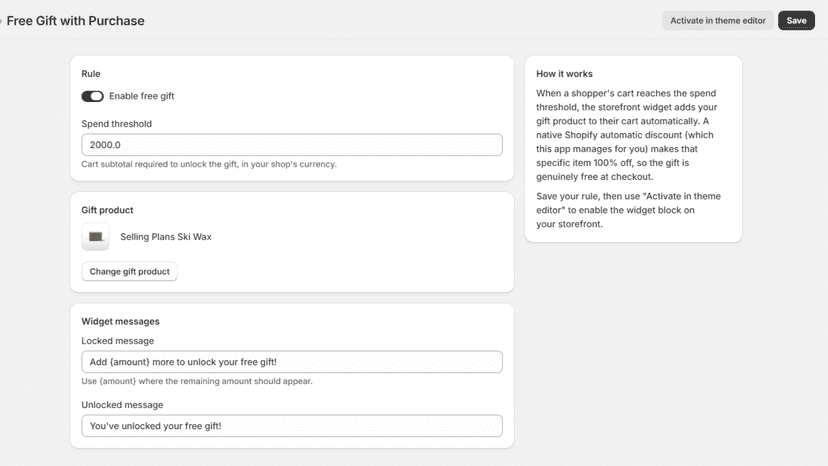Click the cart subtotal helper text
Screen dimensions: 828x466
[x=209, y=164]
